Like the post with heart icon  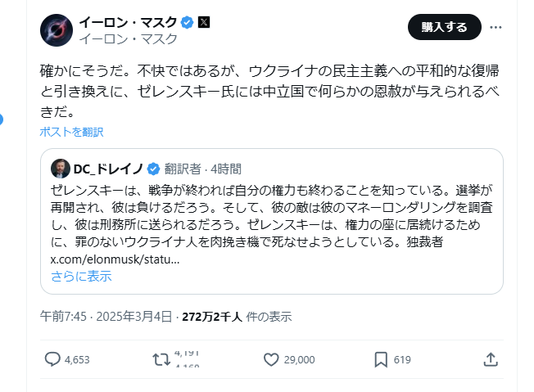[x=271, y=359]
